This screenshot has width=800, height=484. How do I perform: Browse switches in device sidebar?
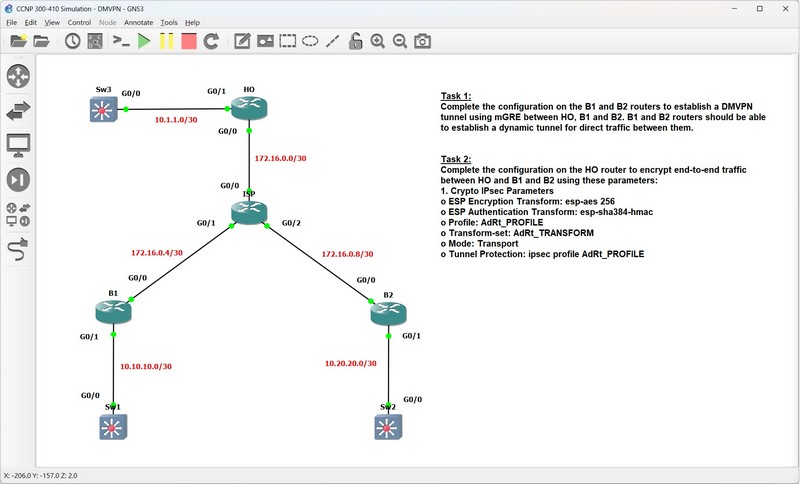[x=18, y=110]
